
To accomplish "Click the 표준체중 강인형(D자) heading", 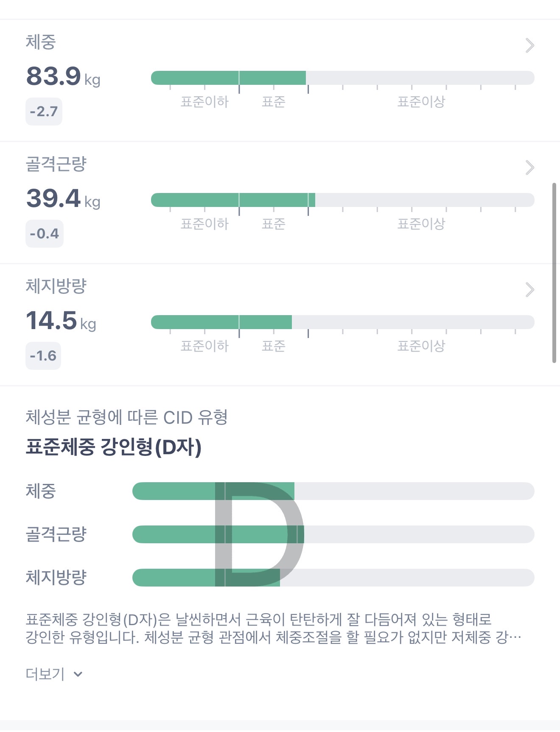I will [113, 447].
